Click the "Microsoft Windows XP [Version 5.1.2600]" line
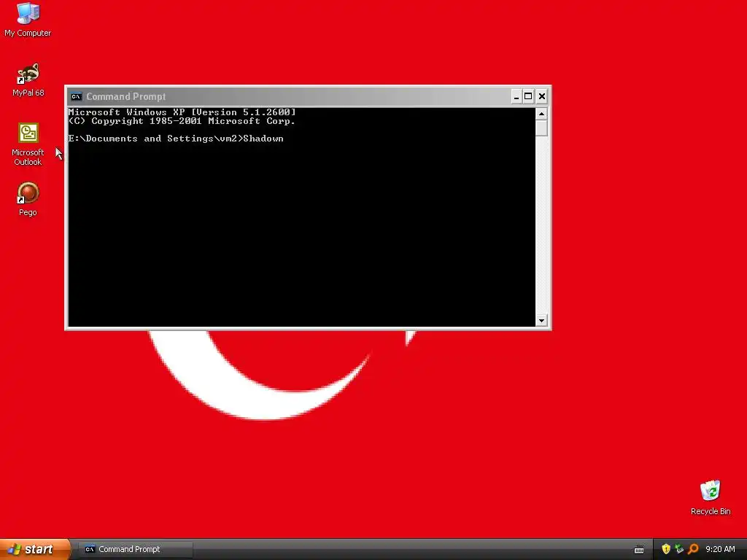The height and width of the screenshot is (560, 747). pyautogui.click(x=182, y=112)
